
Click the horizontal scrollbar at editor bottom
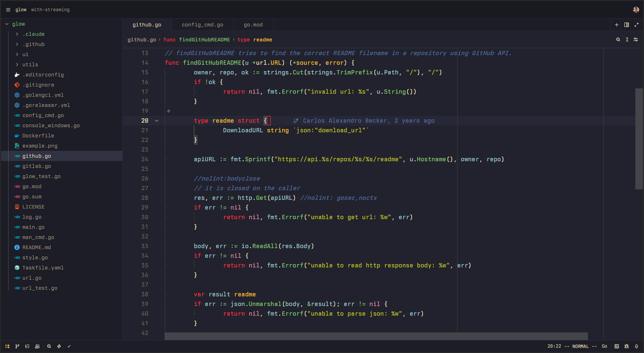[376, 336]
